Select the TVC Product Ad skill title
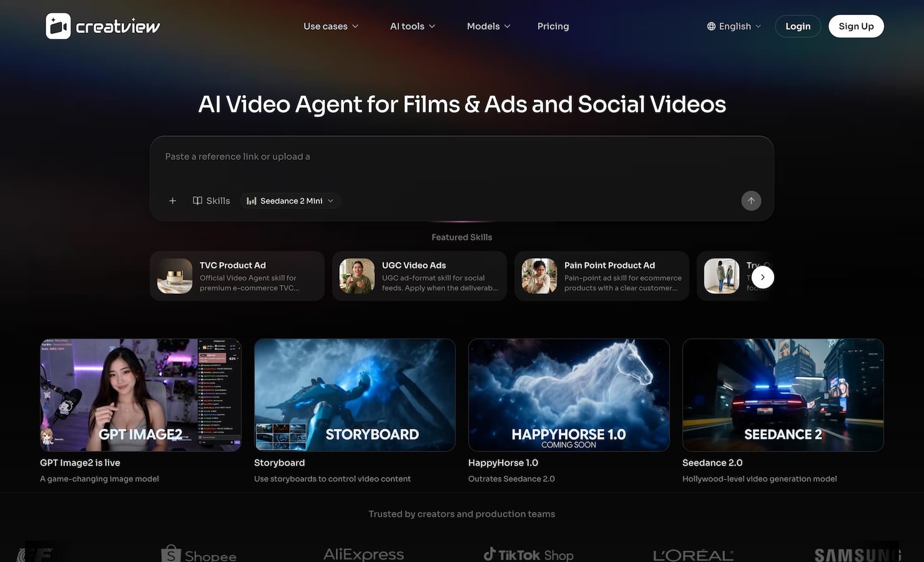This screenshot has width=924, height=562. [x=233, y=265]
